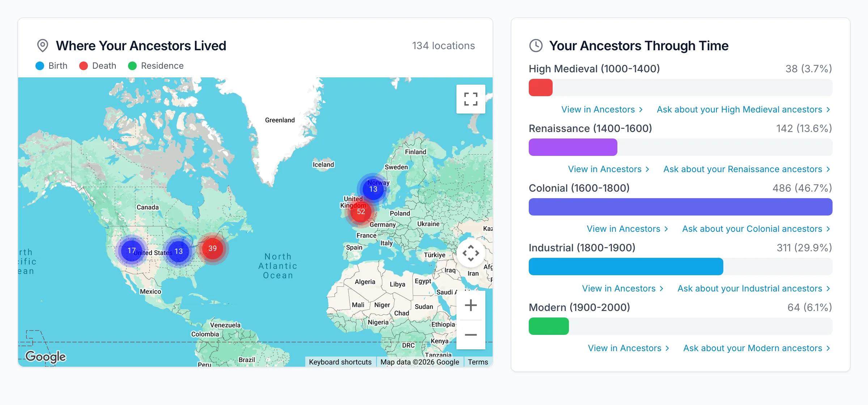
Task: Click the clock icon beside timeline title
Action: tap(536, 46)
